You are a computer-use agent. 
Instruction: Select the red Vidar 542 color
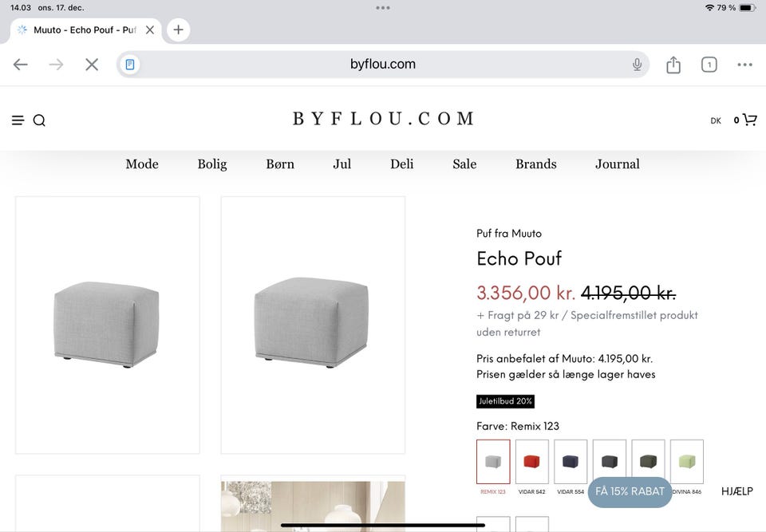coord(532,462)
